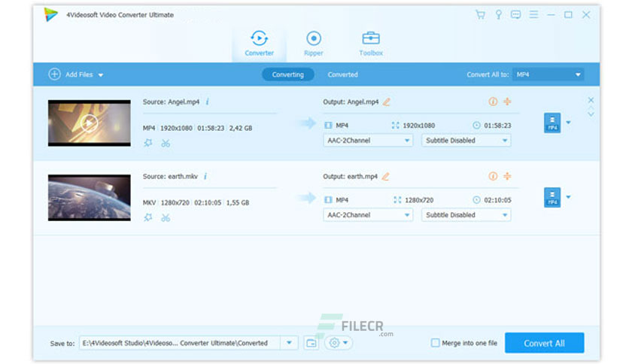Open the edit effects icon for earth.mkv
The height and width of the screenshot is (364, 629).
click(x=148, y=217)
